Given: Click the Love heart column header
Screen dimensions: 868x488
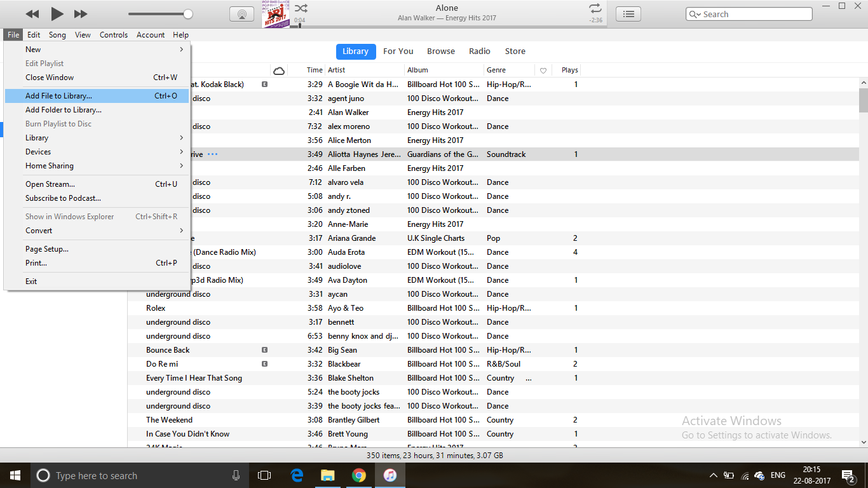Looking at the screenshot, I should (543, 71).
